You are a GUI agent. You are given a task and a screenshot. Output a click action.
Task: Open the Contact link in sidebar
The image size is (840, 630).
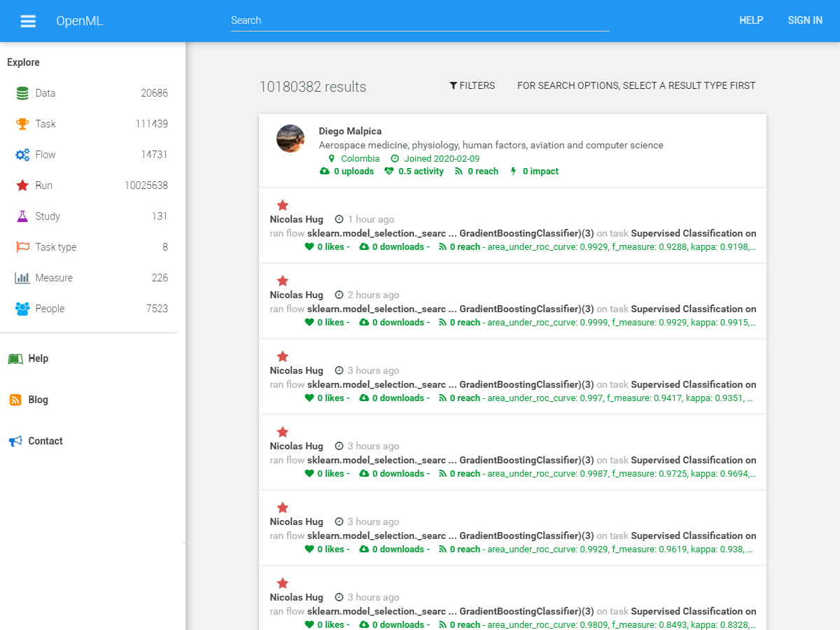coord(45,441)
